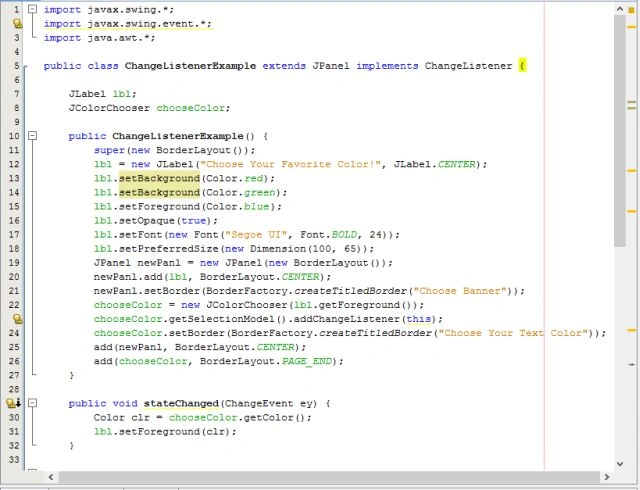This screenshot has width=640, height=490.
Task: Jump to the error stripe mark near setOpaque line
Action: (x=631, y=211)
